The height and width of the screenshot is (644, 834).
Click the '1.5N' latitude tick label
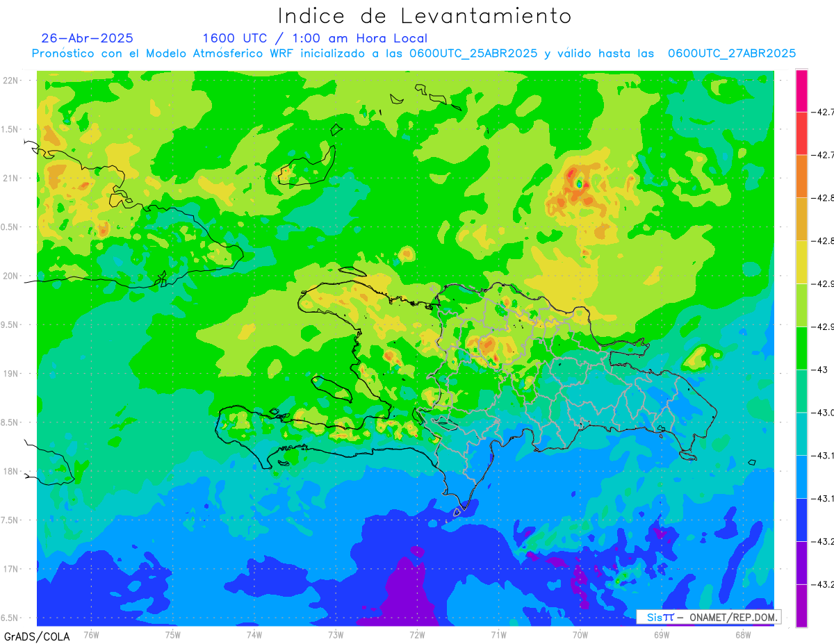pyautogui.click(x=10, y=129)
